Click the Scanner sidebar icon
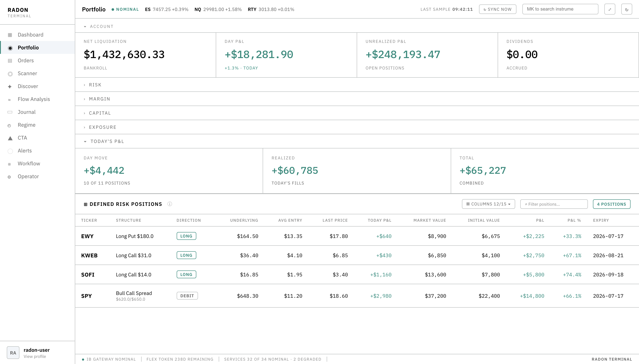This screenshot has height=364, width=639. (10, 74)
